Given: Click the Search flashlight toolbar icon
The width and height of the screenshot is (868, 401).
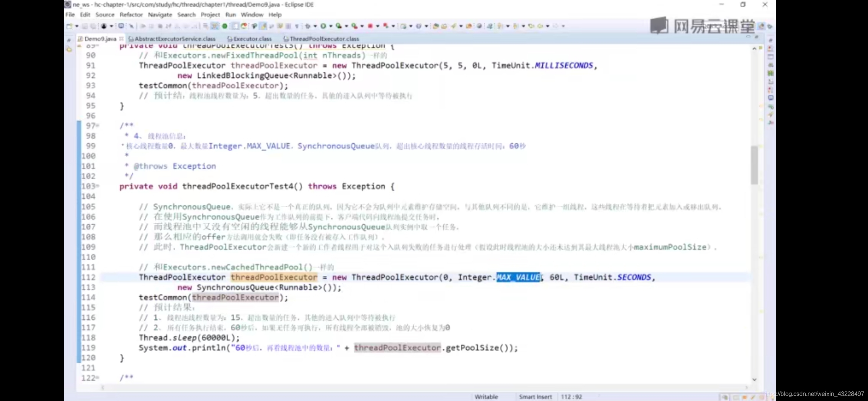Looking at the screenshot, I should [x=454, y=26].
